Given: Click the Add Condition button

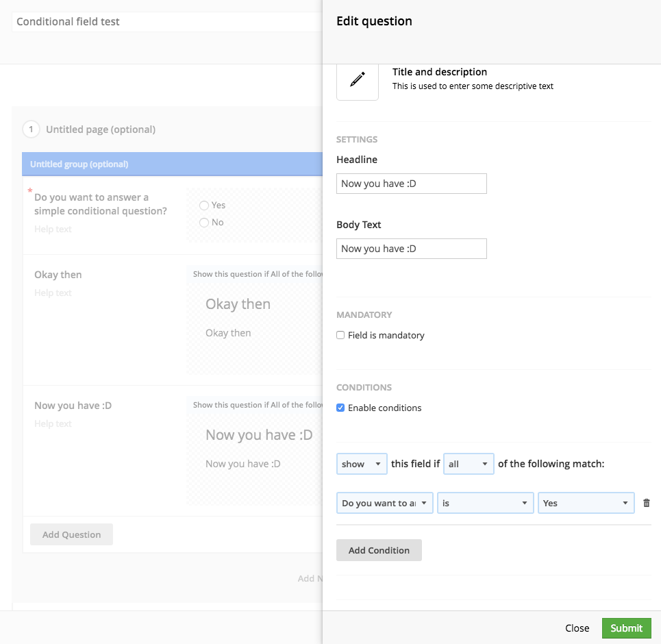Looking at the screenshot, I should click(x=379, y=550).
